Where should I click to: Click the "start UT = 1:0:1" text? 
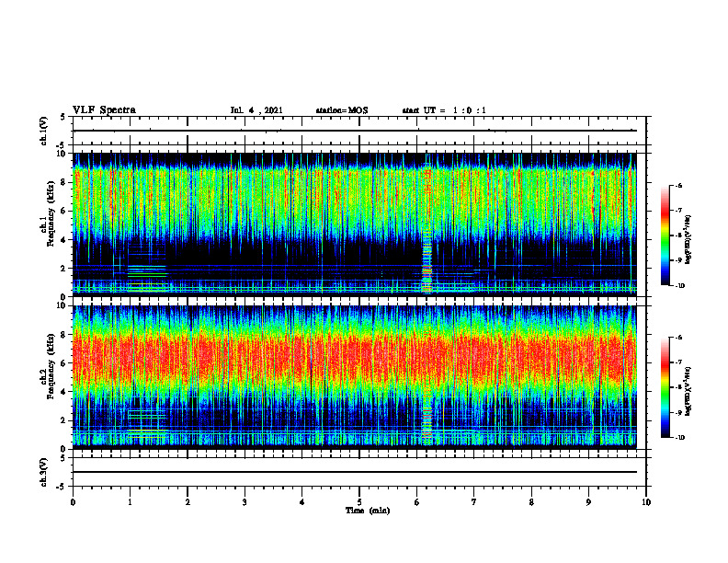coord(444,110)
